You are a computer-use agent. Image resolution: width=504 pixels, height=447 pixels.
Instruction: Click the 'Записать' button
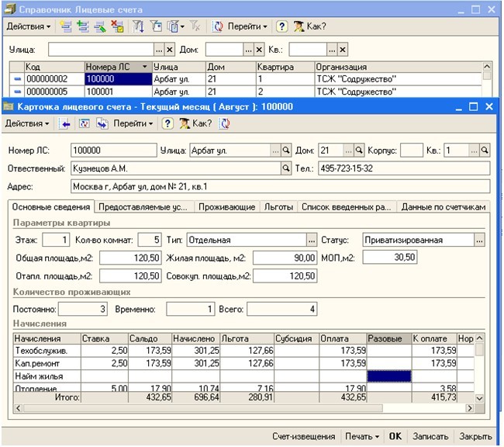coord(430,436)
